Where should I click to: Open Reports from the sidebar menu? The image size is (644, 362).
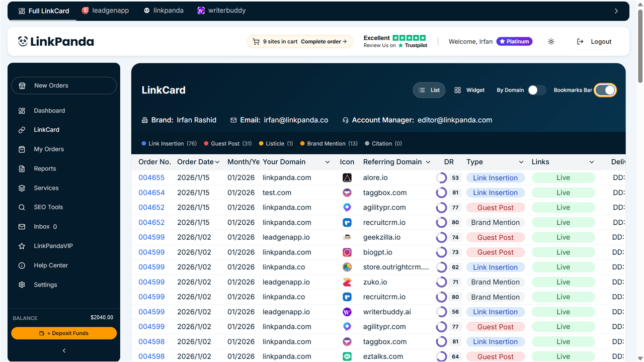click(x=45, y=169)
